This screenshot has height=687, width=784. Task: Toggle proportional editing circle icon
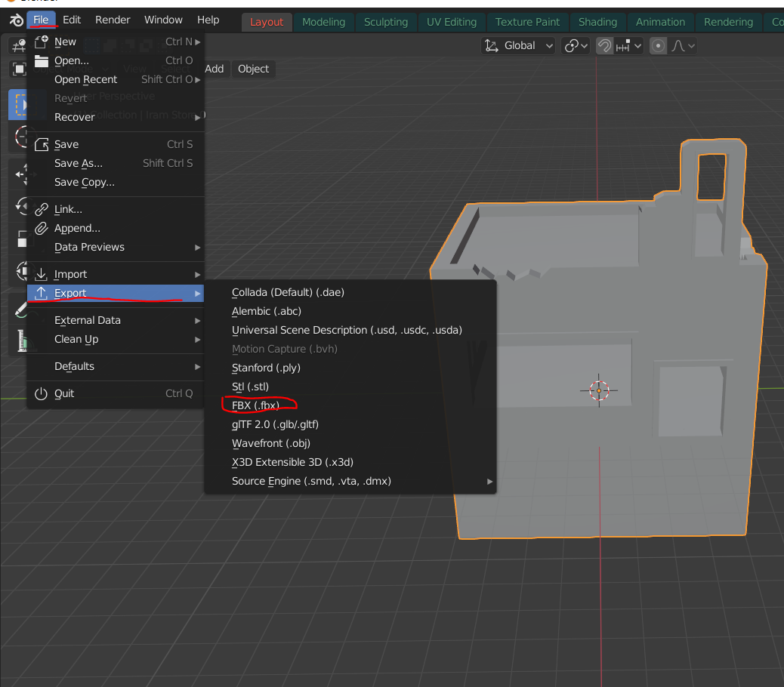point(659,46)
